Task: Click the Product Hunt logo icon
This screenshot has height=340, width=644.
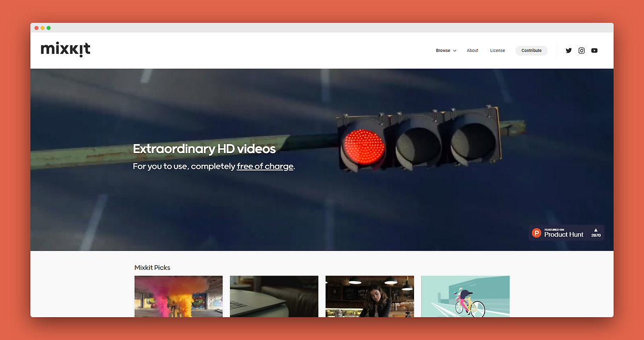Action: 537,233
